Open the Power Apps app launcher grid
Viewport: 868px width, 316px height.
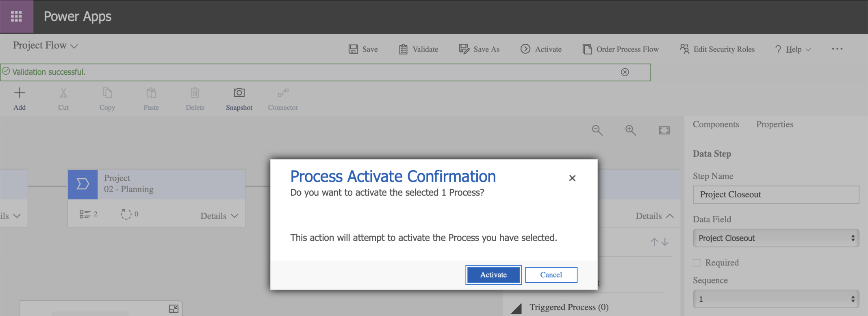point(16,17)
